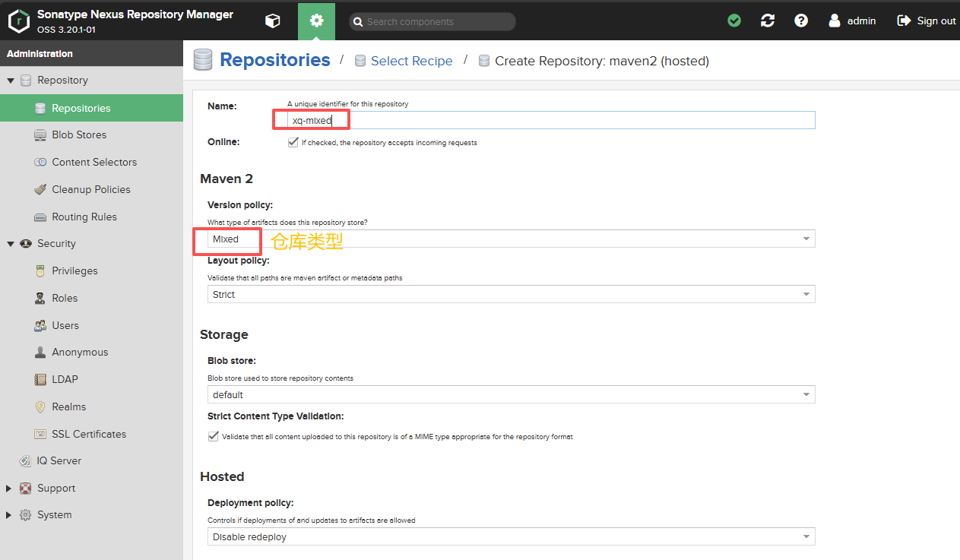
Task: Select Repositories in the sidebar
Action: (x=91, y=108)
